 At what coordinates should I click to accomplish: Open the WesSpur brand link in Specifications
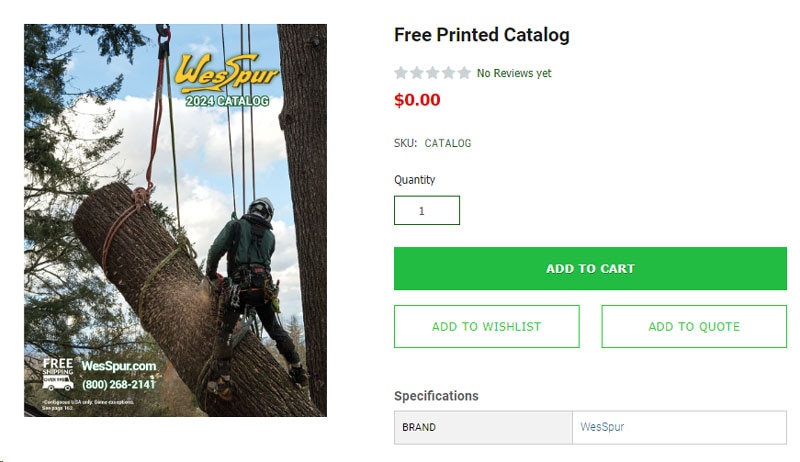click(x=602, y=427)
